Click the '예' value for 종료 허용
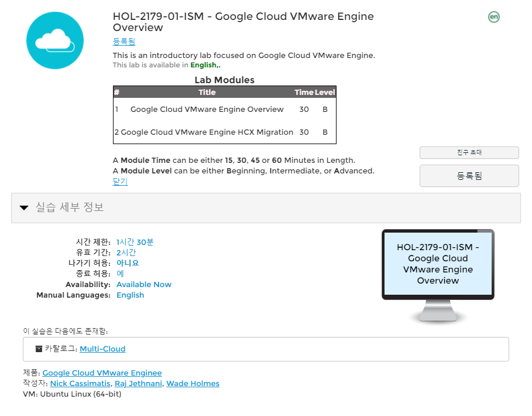 (120, 274)
